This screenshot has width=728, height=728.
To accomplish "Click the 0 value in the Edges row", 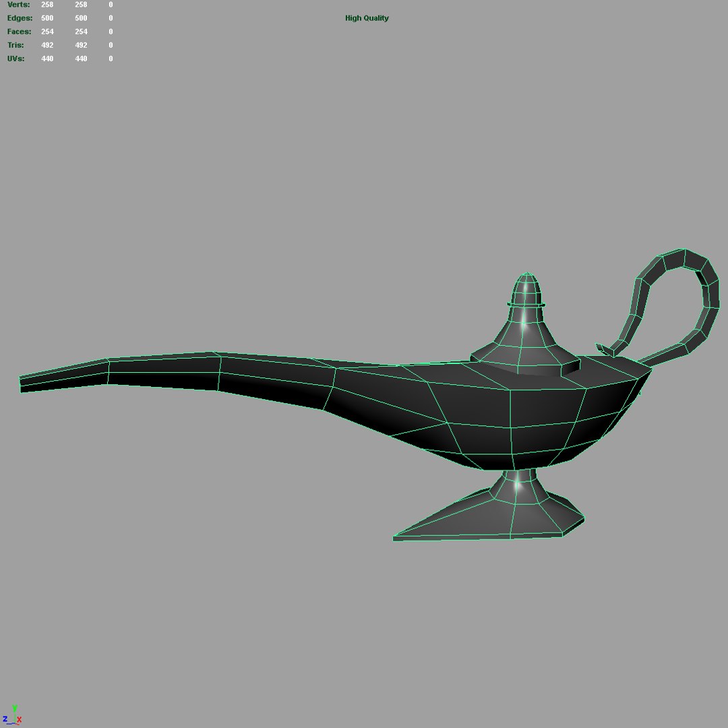I will point(111,18).
